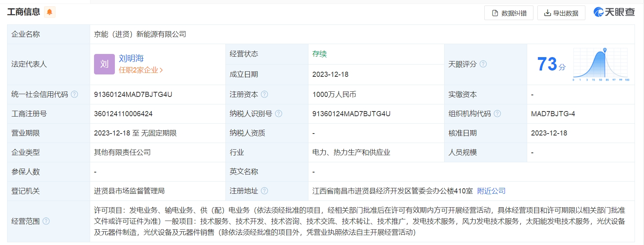Click the score distribution curve chart
Screen dimensions: 644x245
tap(601, 64)
